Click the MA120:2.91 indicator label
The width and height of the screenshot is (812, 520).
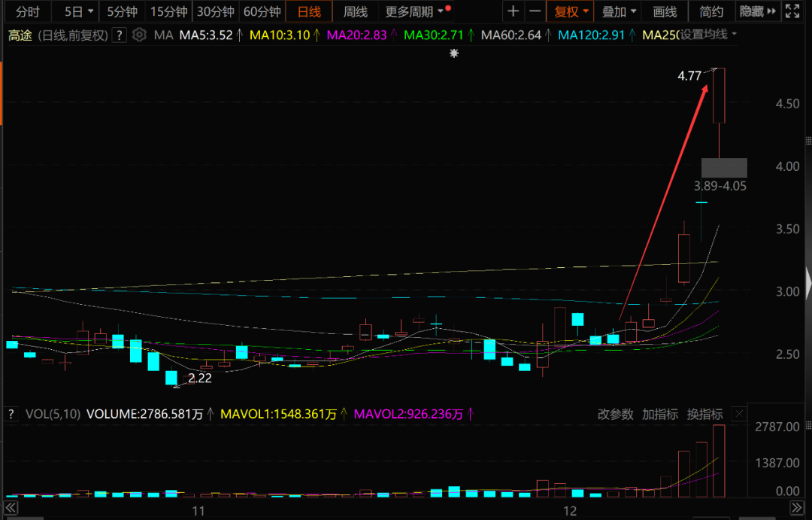click(592, 35)
